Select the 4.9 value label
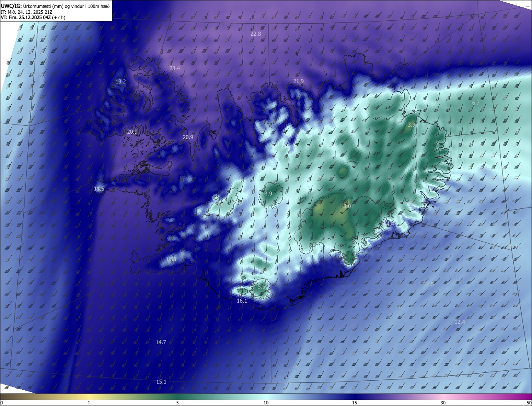The width and height of the screenshot is (532, 406). click(x=268, y=193)
